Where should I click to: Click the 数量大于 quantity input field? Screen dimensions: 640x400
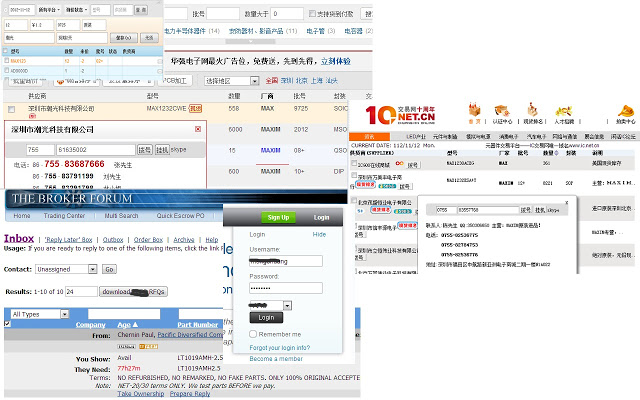pos(287,13)
